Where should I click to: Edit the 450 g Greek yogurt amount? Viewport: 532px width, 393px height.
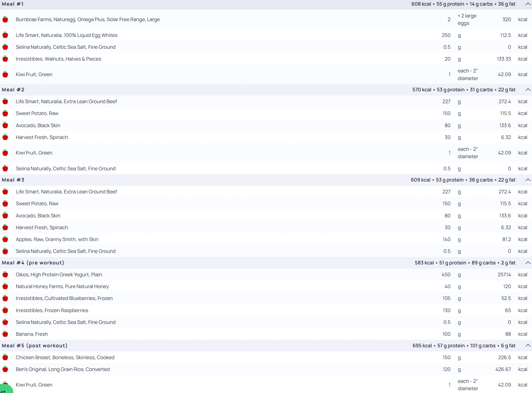click(446, 275)
